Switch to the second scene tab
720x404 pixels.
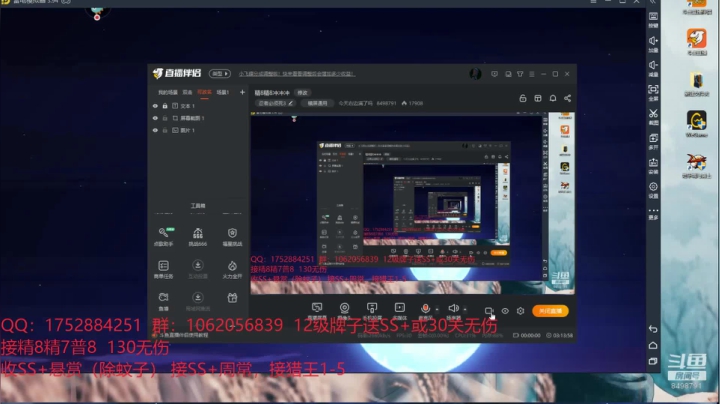[x=187, y=92]
